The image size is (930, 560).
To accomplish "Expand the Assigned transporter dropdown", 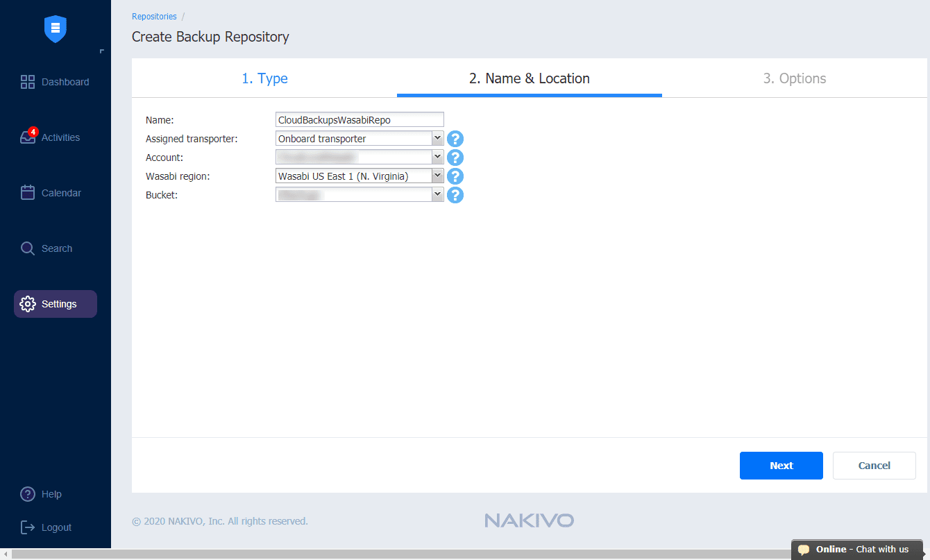I will click(437, 137).
